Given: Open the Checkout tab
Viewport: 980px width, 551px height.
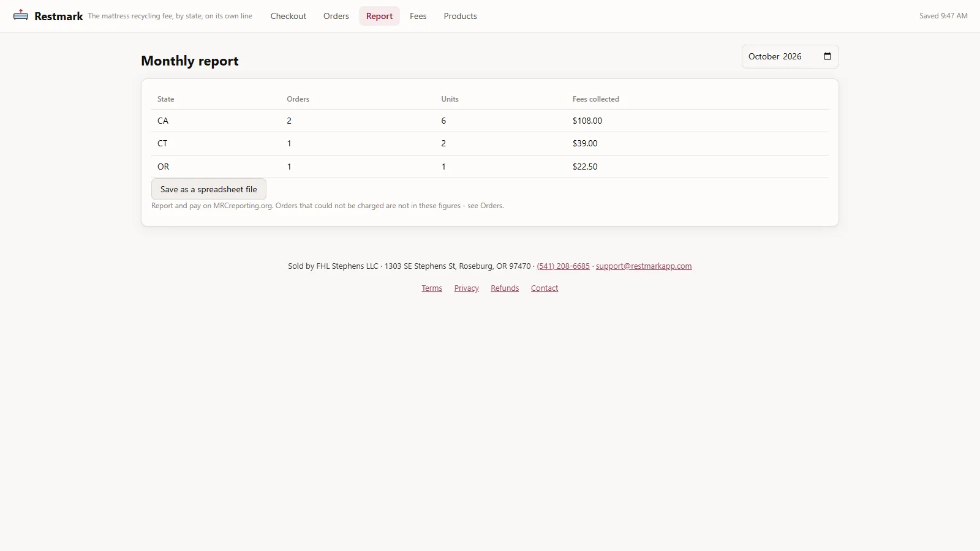Looking at the screenshot, I should [x=288, y=16].
